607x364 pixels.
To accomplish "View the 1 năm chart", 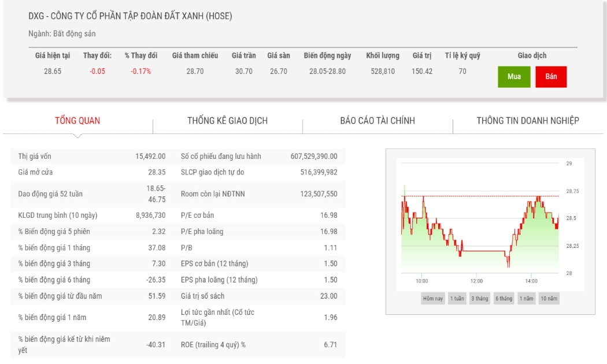I will tap(527, 298).
